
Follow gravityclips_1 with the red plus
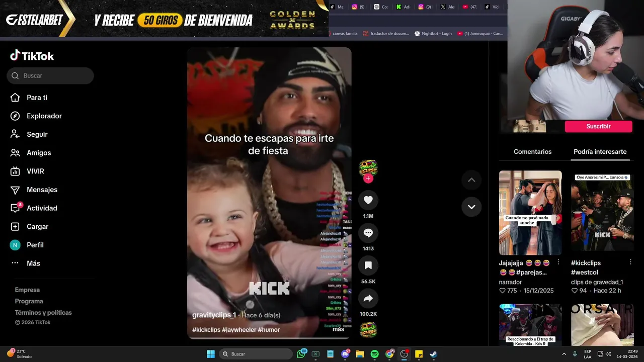pos(368,178)
